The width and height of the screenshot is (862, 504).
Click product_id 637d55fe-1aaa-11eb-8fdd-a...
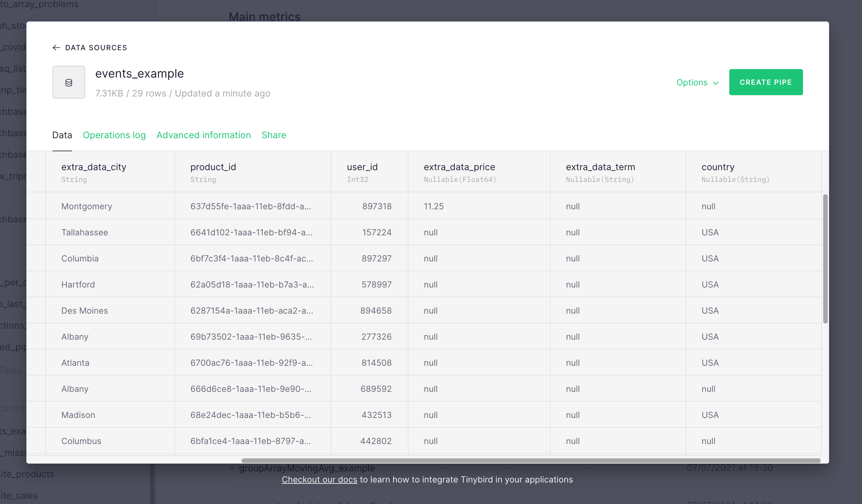[250, 206]
